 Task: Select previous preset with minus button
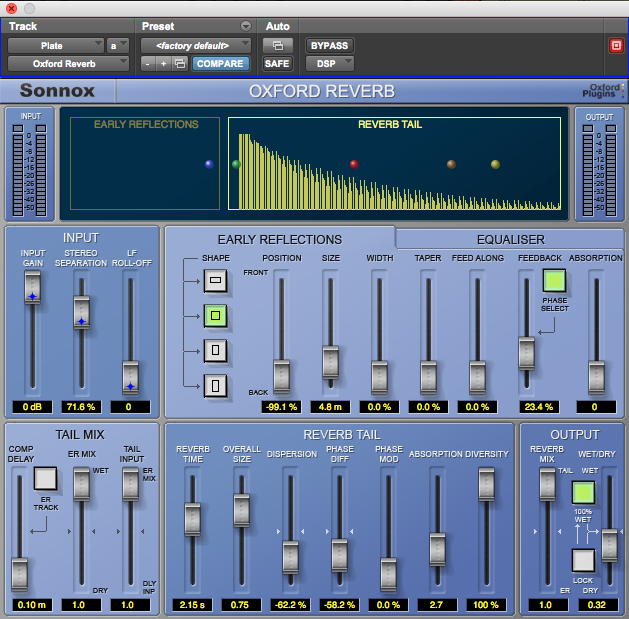pos(148,64)
